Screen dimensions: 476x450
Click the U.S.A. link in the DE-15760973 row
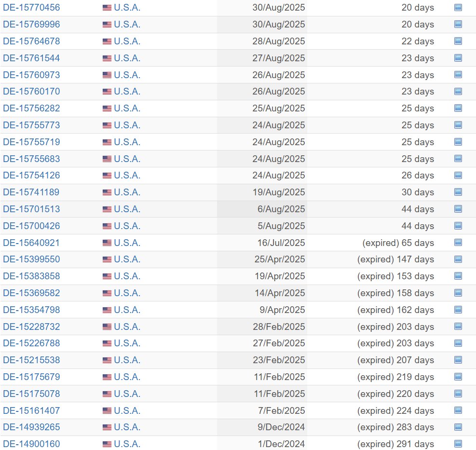(x=127, y=75)
